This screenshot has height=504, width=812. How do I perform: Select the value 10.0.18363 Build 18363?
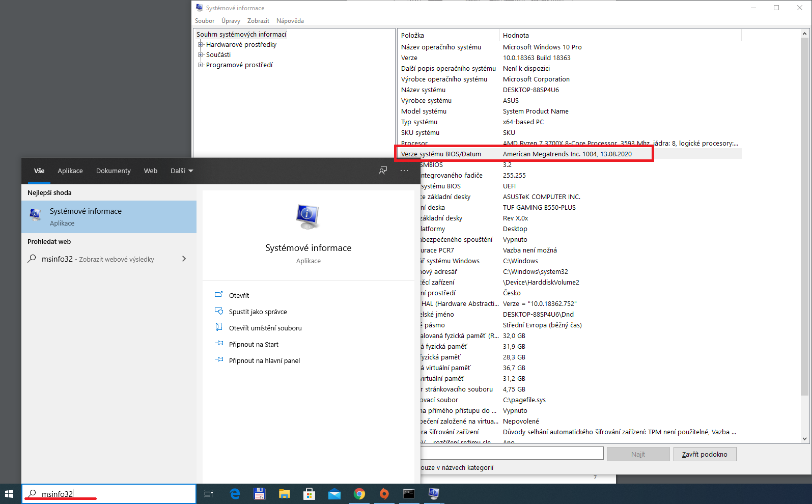[x=537, y=58]
